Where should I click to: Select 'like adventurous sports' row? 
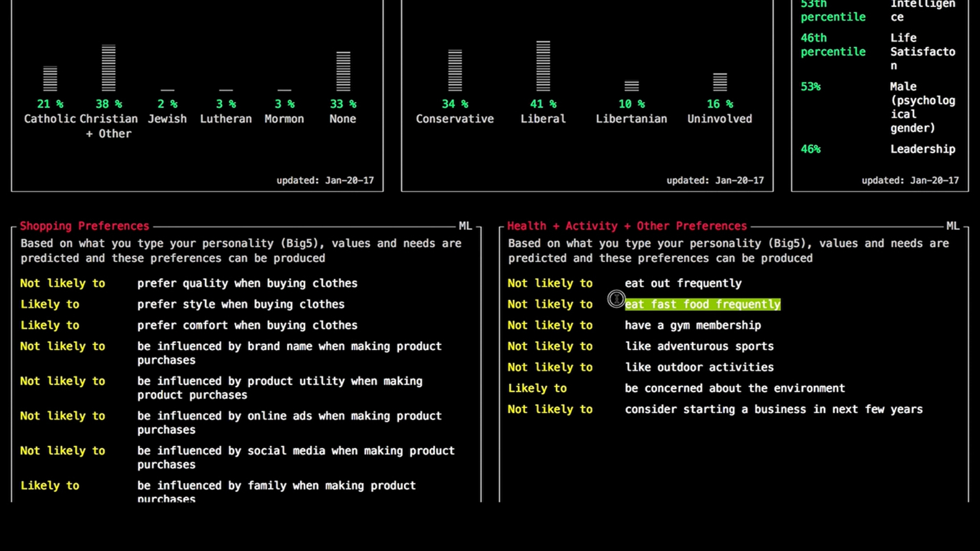[x=699, y=346]
